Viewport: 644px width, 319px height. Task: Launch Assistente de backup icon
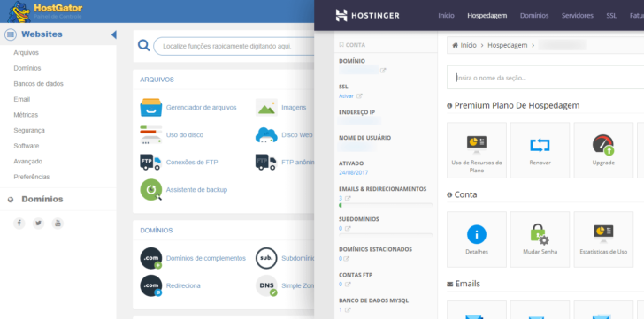(x=150, y=190)
